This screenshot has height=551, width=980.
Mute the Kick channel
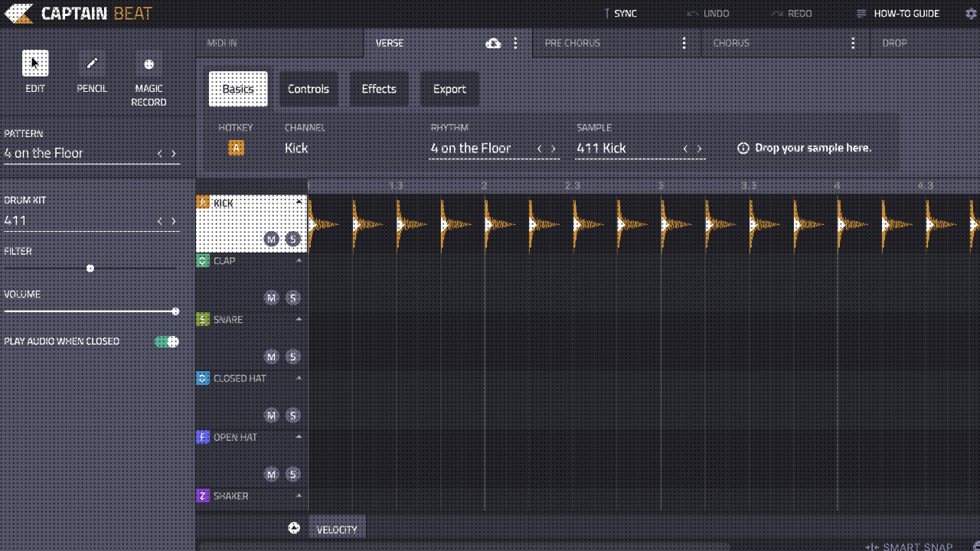(271, 239)
